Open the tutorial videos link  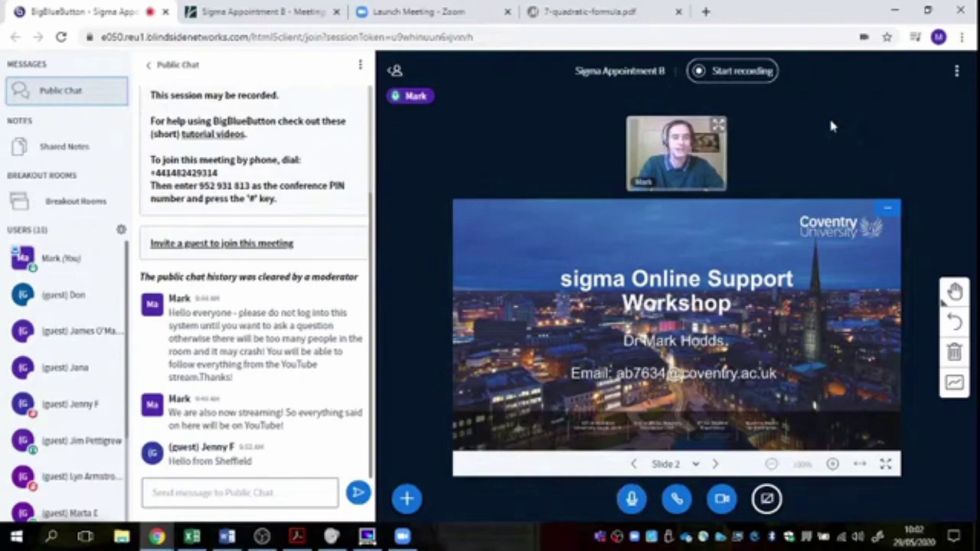(x=213, y=134)
